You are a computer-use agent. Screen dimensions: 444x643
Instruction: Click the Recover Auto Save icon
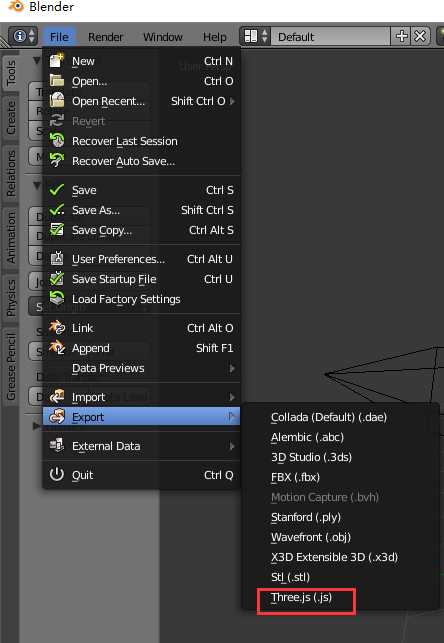(57, 160)
